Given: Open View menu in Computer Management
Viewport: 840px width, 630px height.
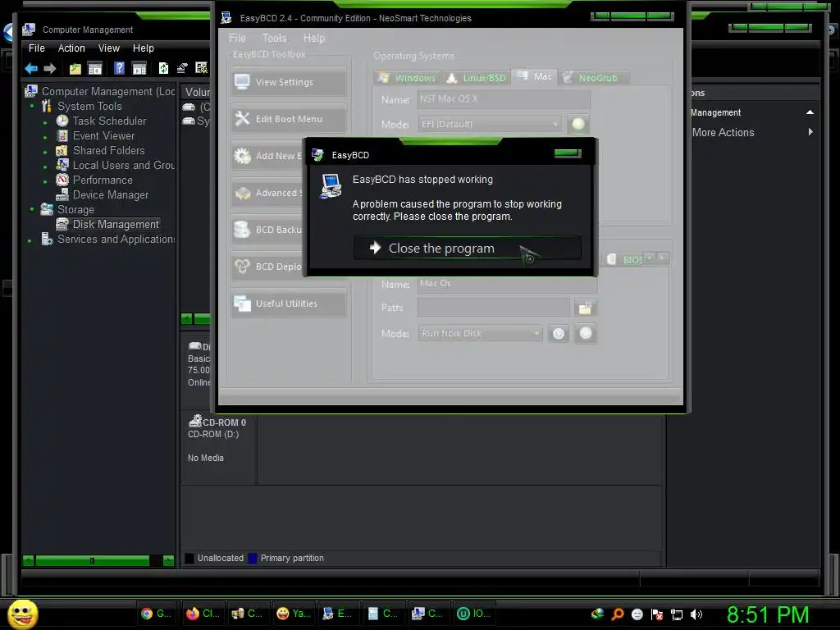Looking at the screenshot, I should pos(109,48).
